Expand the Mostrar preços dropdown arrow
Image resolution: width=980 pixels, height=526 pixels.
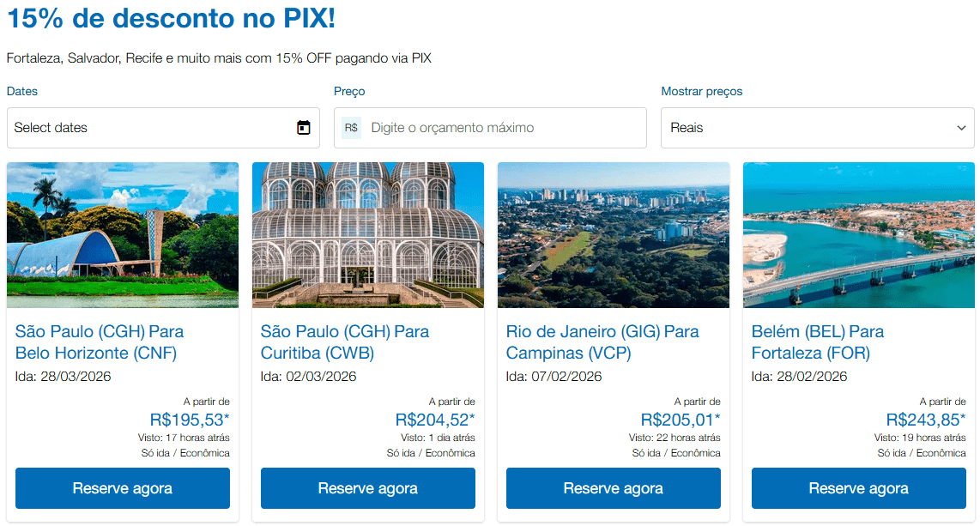coord(961,128)
